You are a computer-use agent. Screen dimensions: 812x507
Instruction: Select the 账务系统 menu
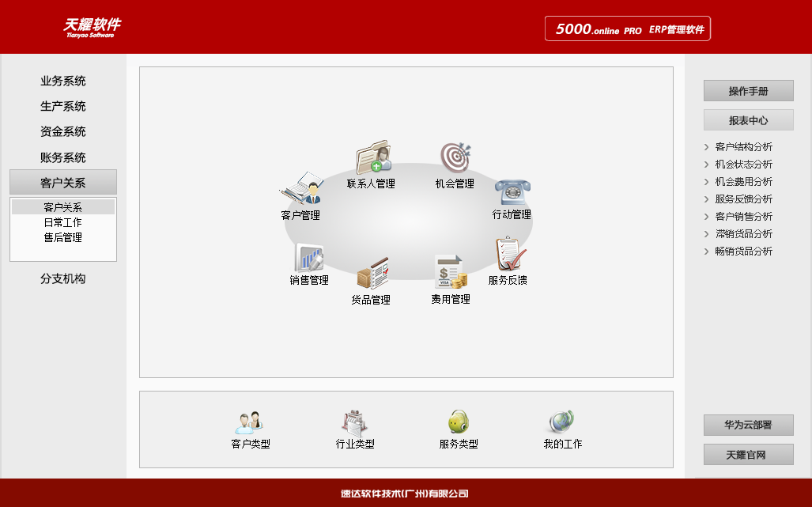[x=63, y=157]
